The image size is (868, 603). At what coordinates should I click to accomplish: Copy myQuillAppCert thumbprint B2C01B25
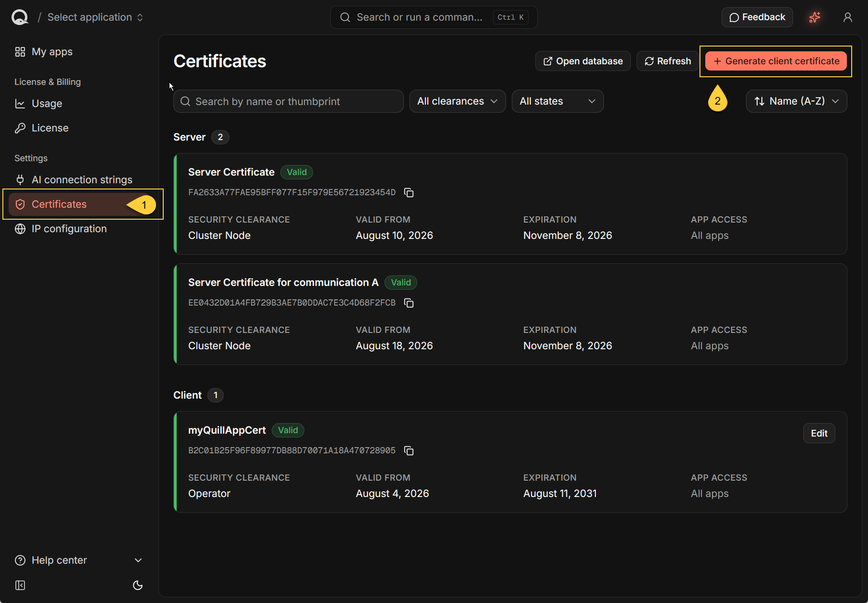pos(409,450)
